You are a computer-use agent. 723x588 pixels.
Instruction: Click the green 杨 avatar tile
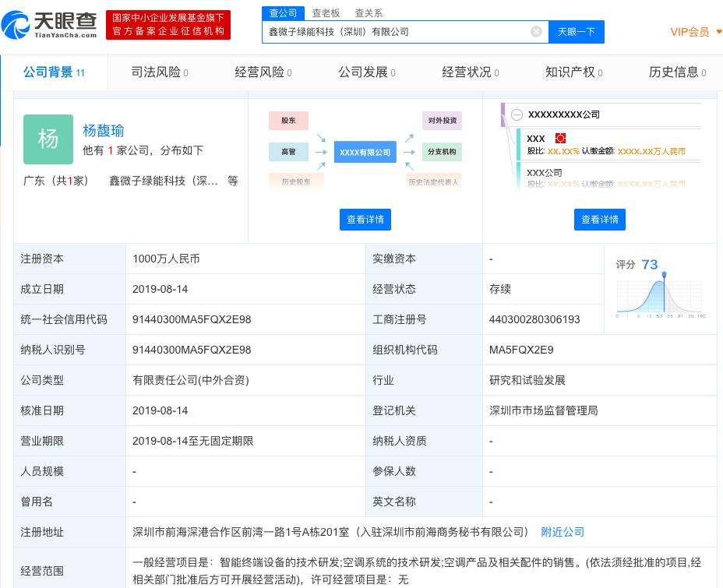pyautogui.click(x=48, y=139)
